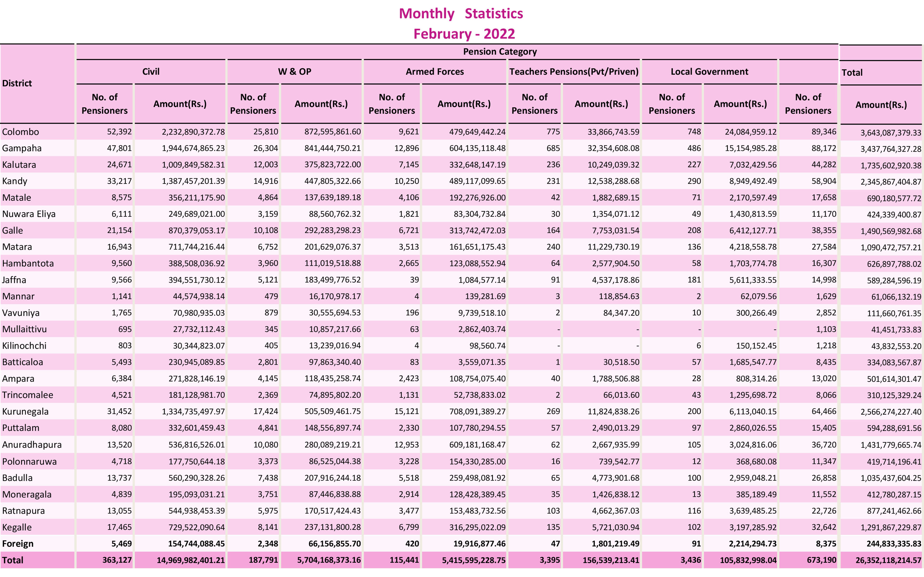Select the Jaffna district label
Image resolution: width=924 pixels, height=577 pixels.
14,280
